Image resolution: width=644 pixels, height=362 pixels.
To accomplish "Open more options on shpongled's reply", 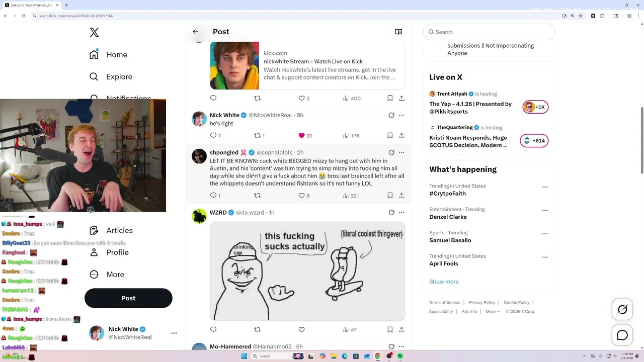I will click(x=401, y=152).
